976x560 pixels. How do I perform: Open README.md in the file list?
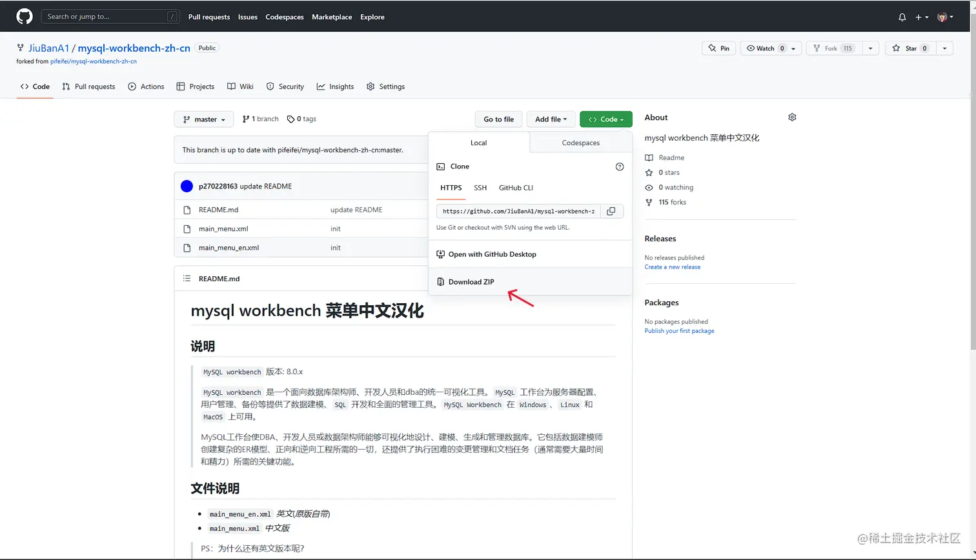click(x=218, y=210)
